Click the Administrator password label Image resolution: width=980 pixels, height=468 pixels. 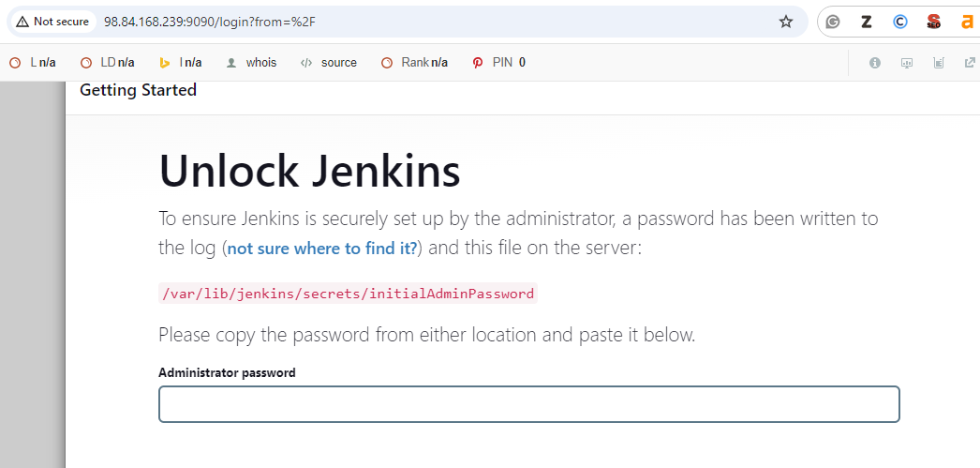click(x=227, y=373)
